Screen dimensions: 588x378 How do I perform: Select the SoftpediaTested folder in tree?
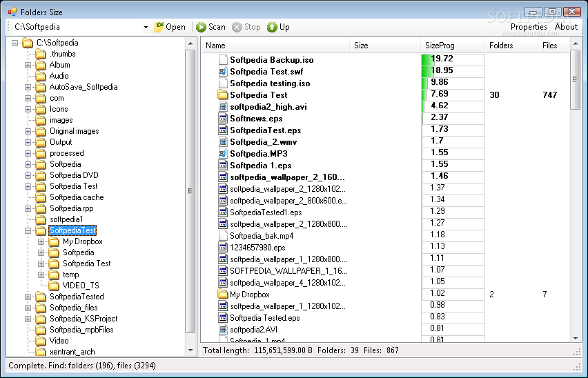(x=77, y=297)
